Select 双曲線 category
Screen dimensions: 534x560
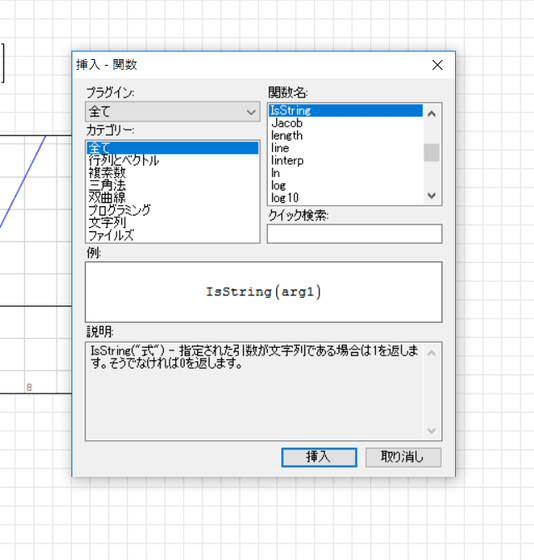[x=173, y=198]
